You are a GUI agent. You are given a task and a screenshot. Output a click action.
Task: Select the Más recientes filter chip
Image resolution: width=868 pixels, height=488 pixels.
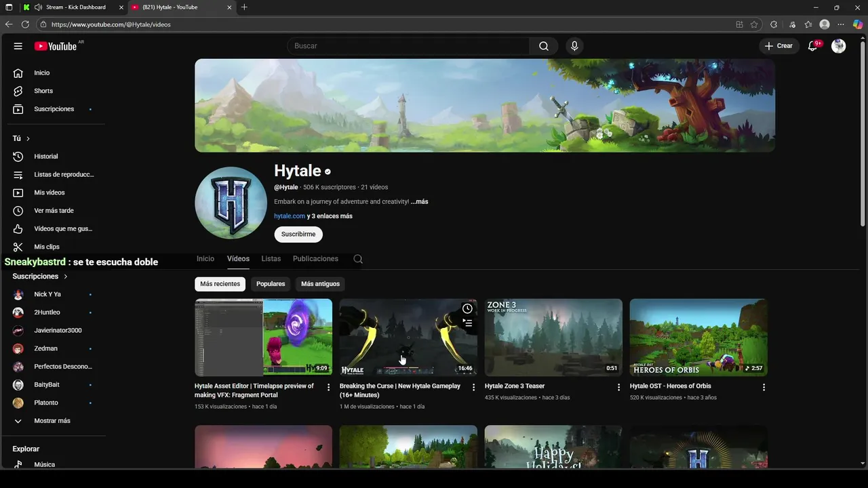[x=220, y=284]
